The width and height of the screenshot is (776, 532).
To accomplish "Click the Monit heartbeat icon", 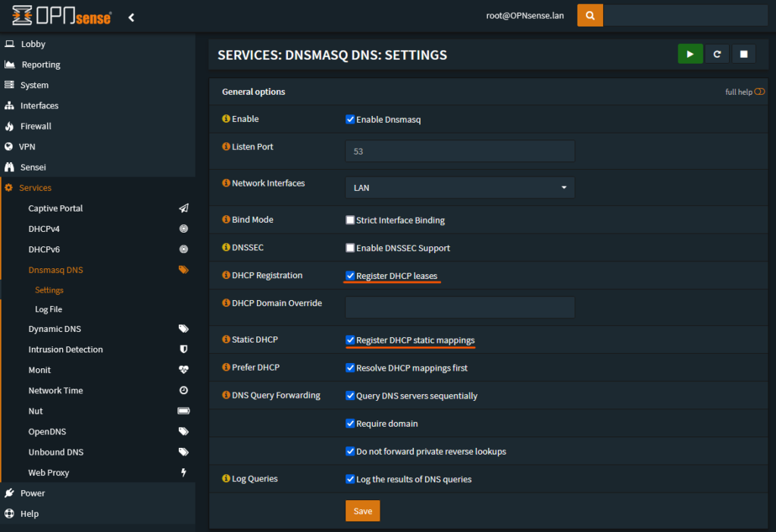I will 183,370.
